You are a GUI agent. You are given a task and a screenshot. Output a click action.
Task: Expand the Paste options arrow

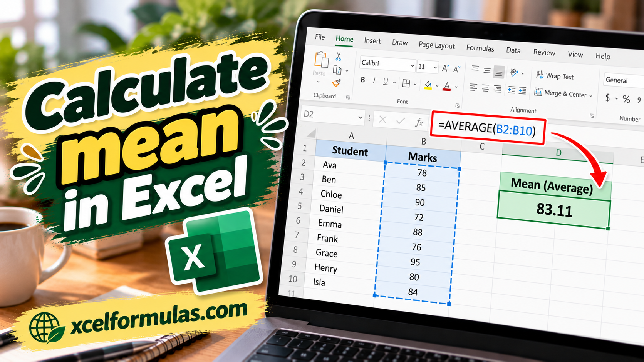(318, 82)
